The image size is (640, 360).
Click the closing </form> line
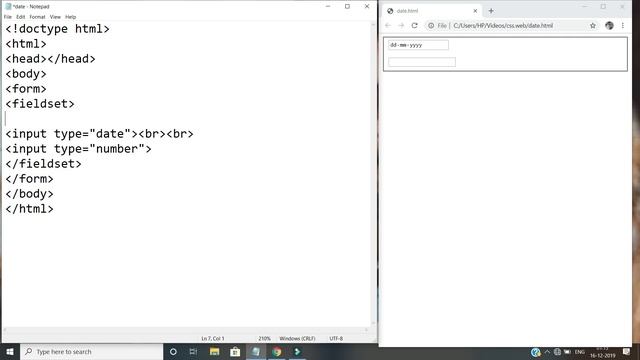coord(29,179)
